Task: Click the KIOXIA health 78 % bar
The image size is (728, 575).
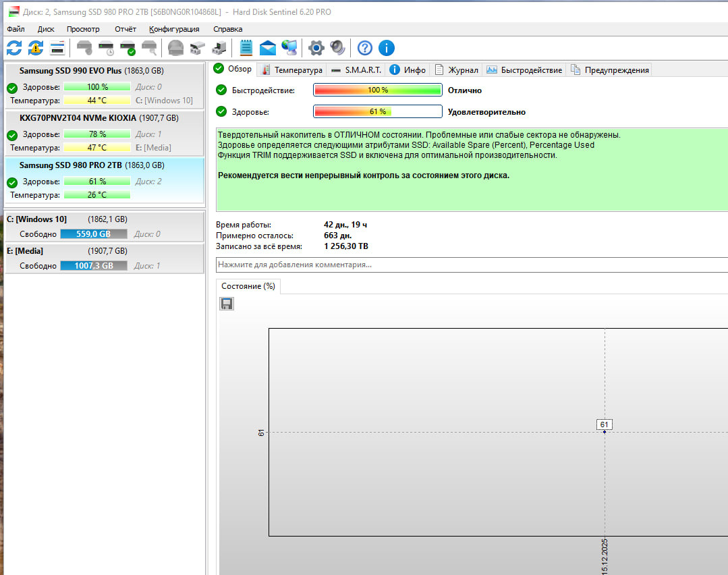Action: (97, 134)
